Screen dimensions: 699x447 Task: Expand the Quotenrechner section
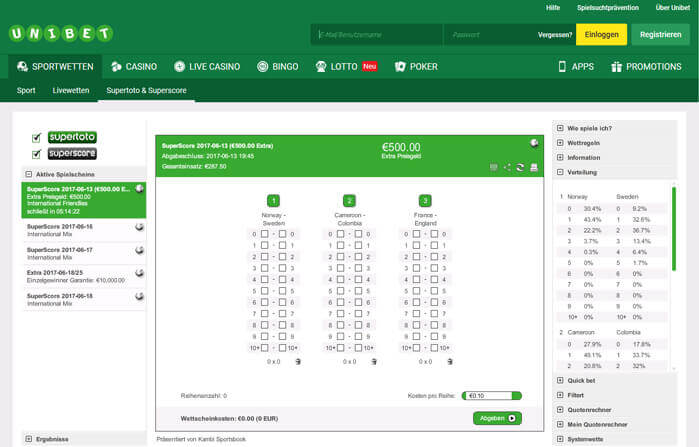pyautogui.click(x=560, y=410)
